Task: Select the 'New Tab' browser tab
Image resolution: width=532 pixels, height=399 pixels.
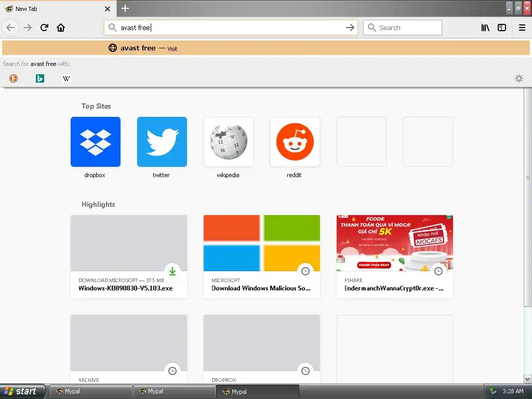Action: 58,9
